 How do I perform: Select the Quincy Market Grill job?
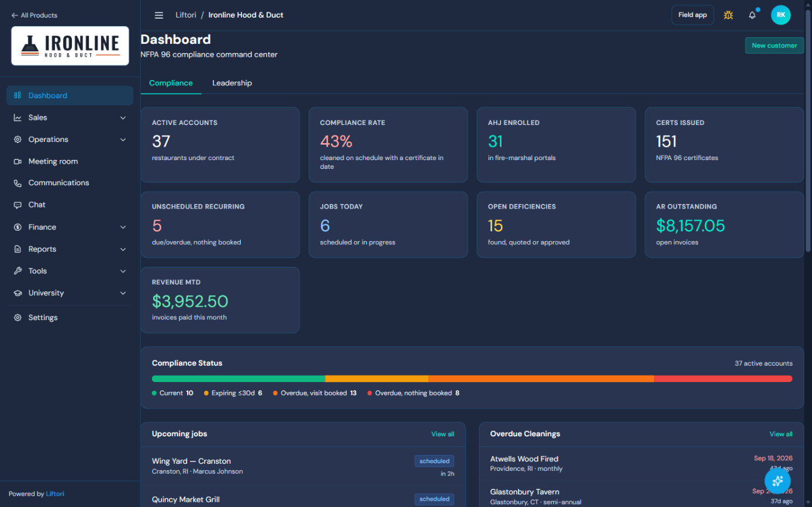pyautogui.click(x=303, y=497)
